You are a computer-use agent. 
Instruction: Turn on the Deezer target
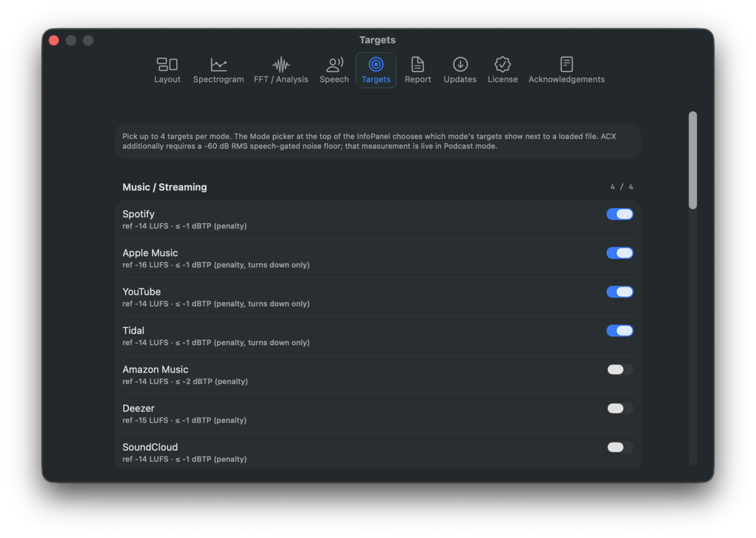619,408
